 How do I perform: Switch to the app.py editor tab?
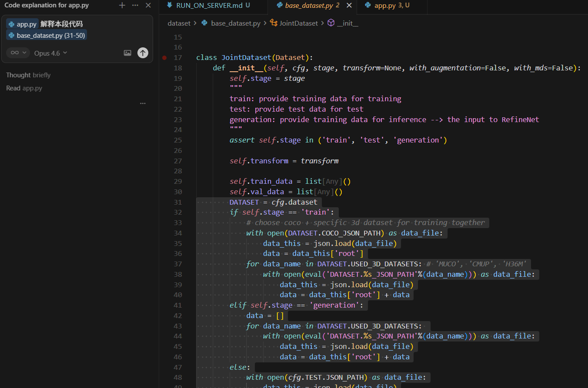pos(385,6)
